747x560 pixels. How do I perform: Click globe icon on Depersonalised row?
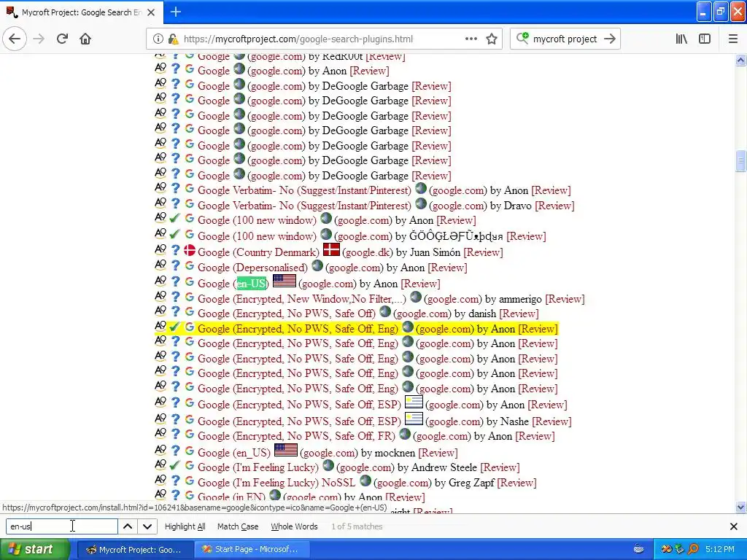click(317, 265)
